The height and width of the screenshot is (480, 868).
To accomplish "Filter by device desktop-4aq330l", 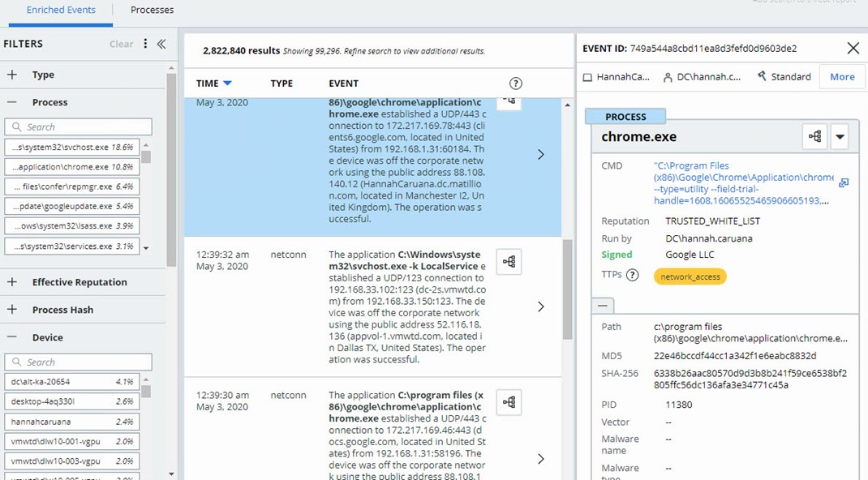I will click(x=72, y=401).
